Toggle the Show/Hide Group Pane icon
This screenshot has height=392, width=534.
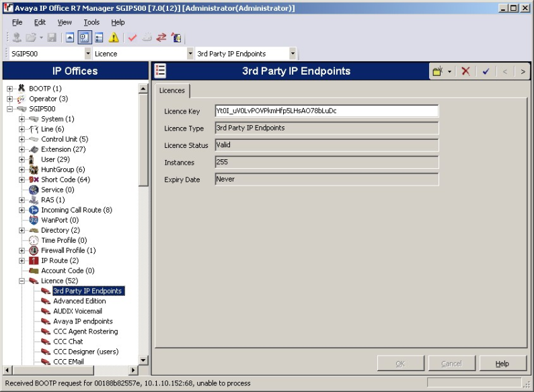99,38
